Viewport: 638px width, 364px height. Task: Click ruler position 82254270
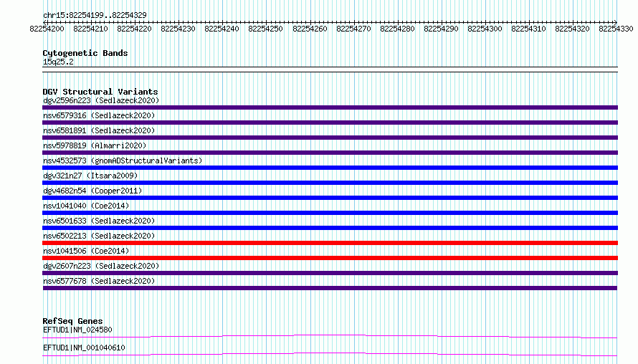pos(353,29)
